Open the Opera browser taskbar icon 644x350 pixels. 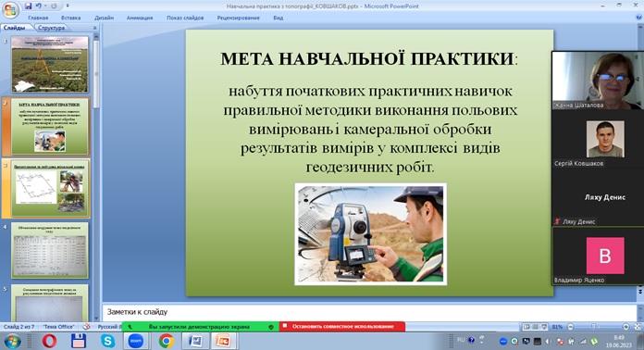coord(49,341)
